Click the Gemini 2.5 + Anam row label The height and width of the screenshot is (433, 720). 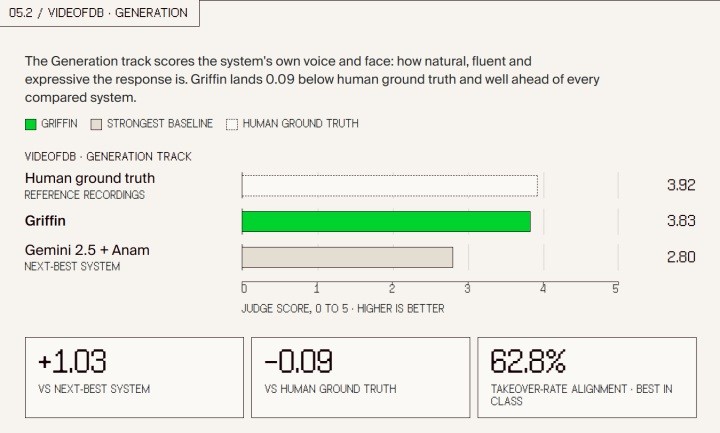87,250
